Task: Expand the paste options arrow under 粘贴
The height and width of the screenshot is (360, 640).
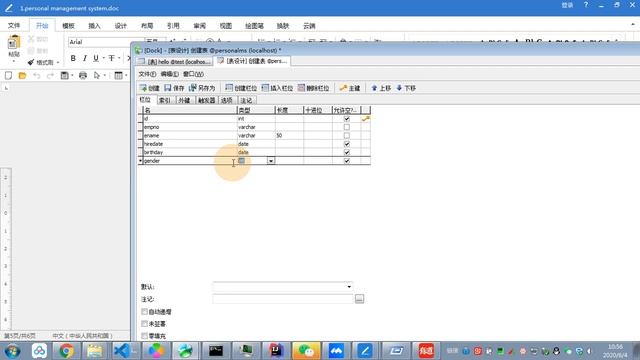Action: coord(14,61)
